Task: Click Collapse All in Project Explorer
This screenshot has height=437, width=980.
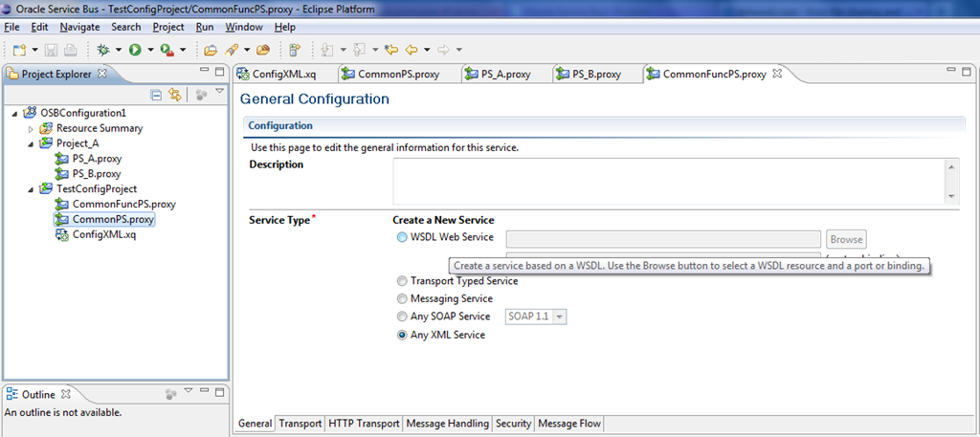Action: (156, 95)
